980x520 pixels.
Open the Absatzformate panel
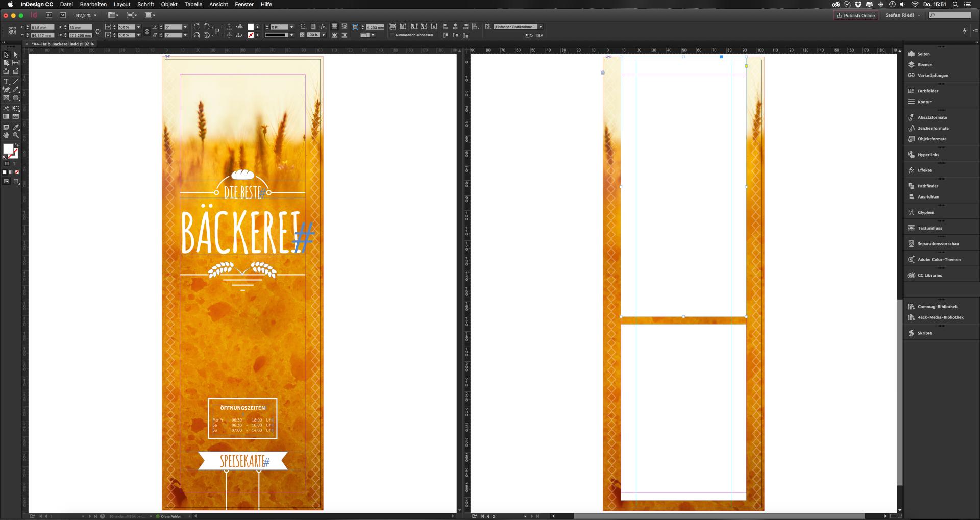coord(932,118)
